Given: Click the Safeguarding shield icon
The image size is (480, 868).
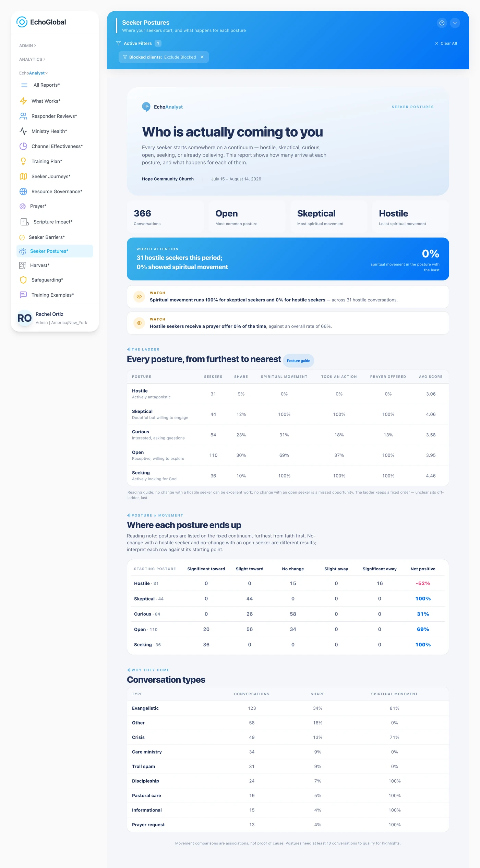Looking at the screenshot, I should [23, 280].
